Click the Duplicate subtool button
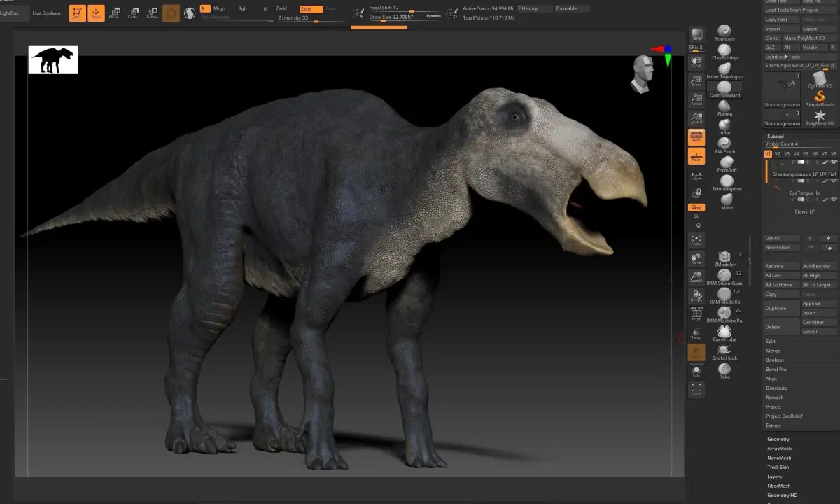 (781, 308)
